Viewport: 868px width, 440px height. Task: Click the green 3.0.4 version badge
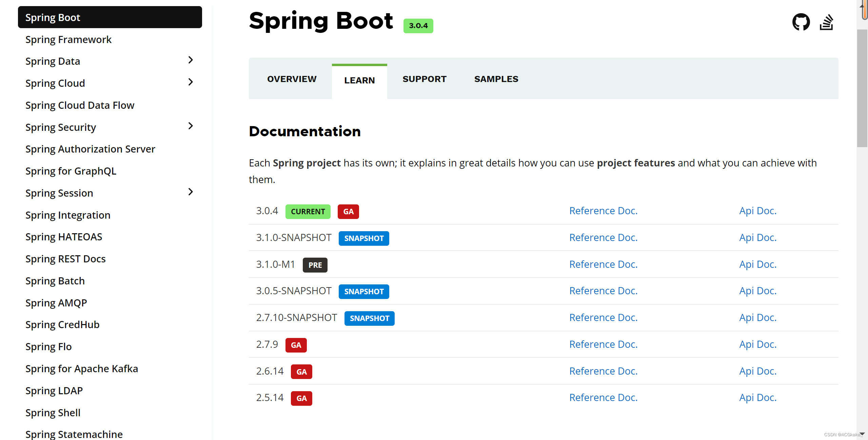[418, 25]
